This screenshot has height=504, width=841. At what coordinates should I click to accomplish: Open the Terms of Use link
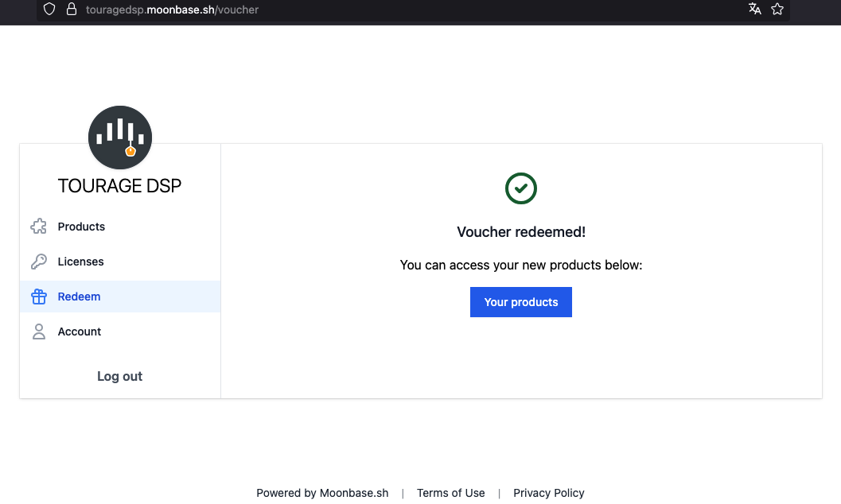click(x=450, y=493)
